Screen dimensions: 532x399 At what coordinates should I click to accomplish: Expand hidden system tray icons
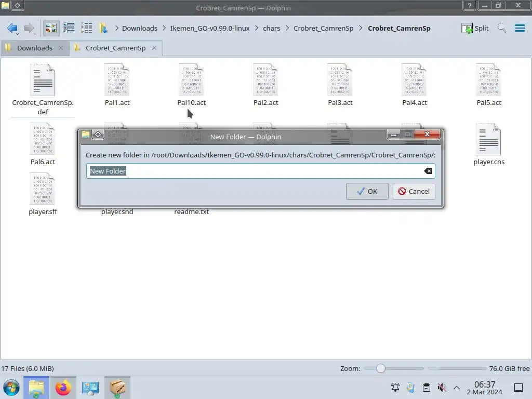pos(457,388)
